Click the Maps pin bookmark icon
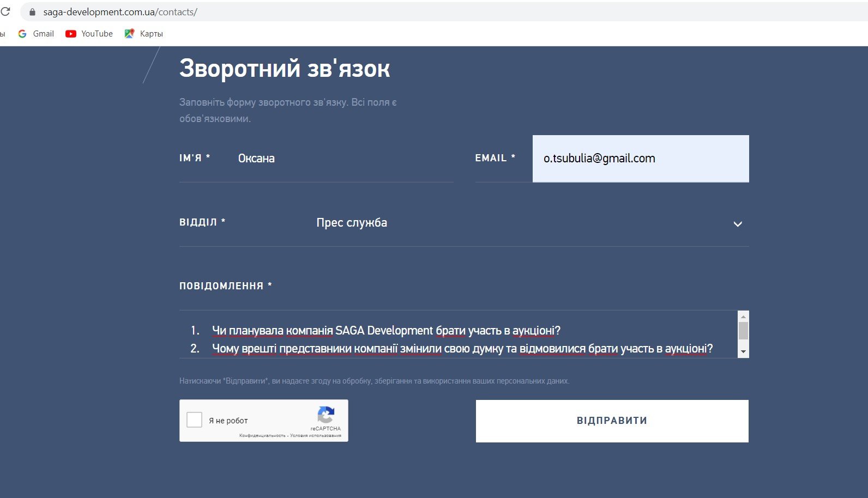Screen dimensions: 868x498 (x=129, y=34)
